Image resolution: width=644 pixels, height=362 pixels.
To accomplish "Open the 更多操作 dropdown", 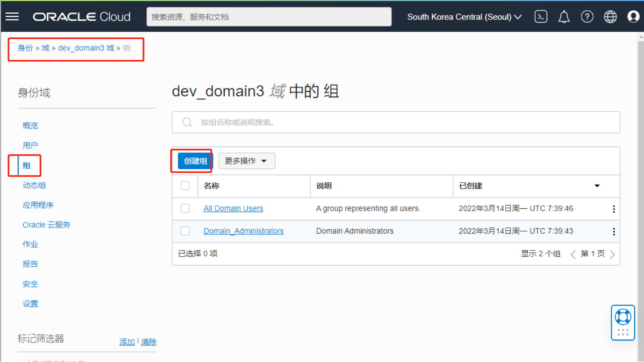I will click(247, 161).
